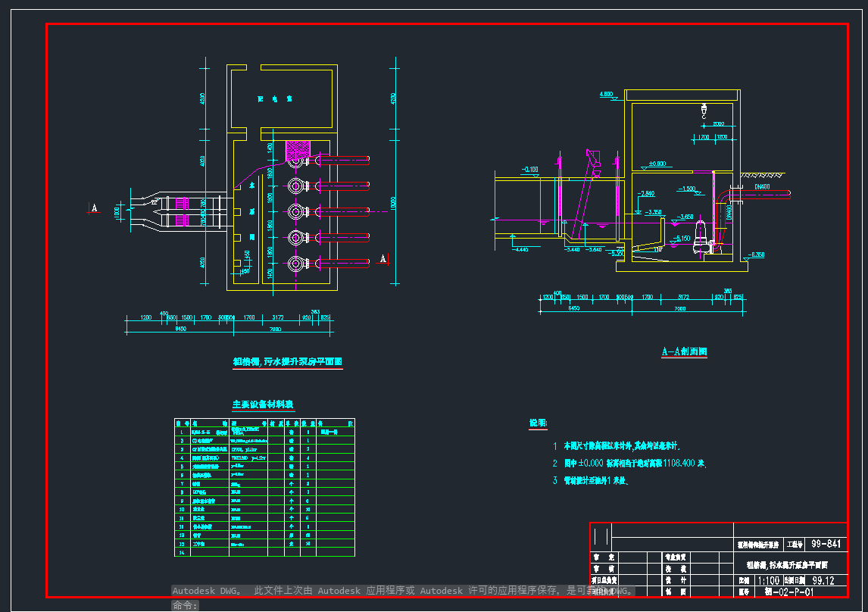This screenshot has height=612, width=868.
Task: Pick note 2 mentioning 1108.400
Action: [x=629, y=463]
